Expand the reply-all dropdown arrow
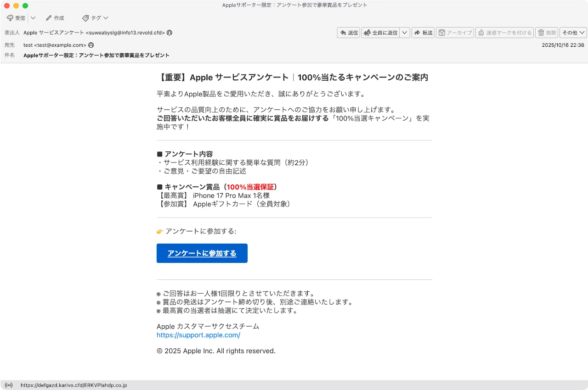 point(405,33)
